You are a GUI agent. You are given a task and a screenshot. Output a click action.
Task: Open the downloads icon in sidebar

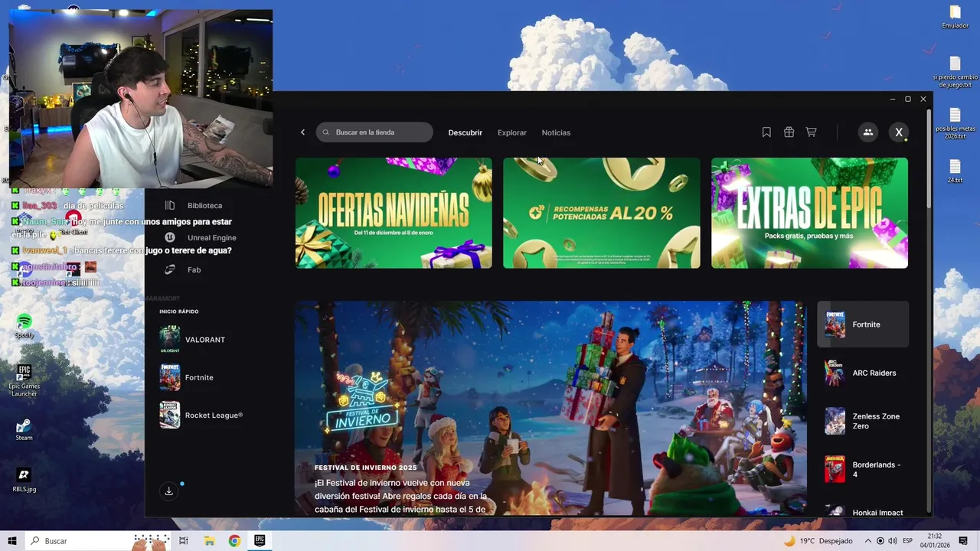(x=168, y=491)
